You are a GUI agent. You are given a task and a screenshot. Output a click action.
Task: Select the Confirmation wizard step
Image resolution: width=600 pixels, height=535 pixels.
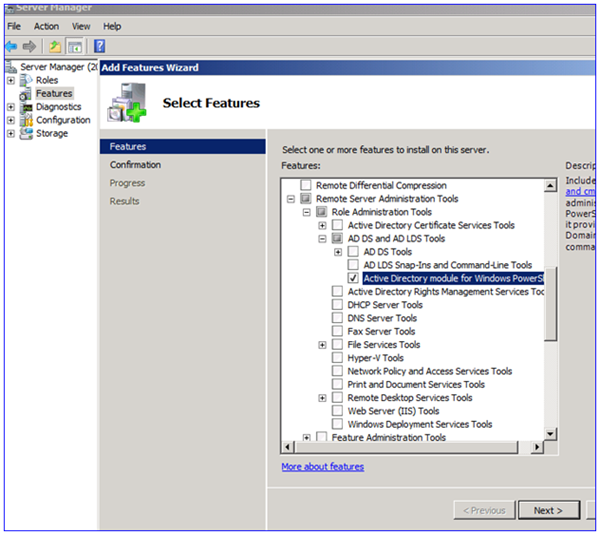(135, 165)
